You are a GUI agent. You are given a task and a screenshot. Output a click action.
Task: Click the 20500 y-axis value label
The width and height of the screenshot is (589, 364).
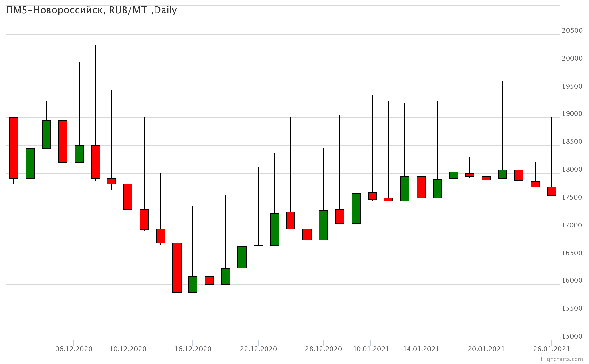[572, 30]
